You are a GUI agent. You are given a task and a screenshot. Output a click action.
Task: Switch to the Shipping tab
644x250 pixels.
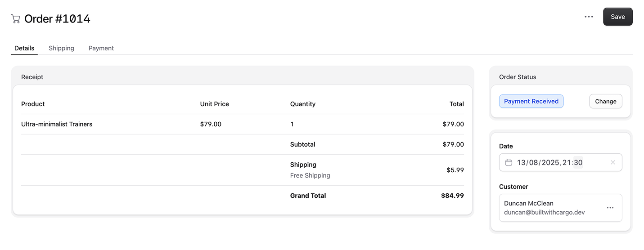pos(61,48)
